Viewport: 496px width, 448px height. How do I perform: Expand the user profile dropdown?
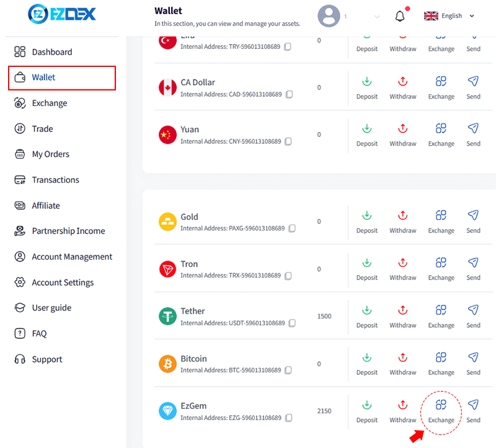377,17
